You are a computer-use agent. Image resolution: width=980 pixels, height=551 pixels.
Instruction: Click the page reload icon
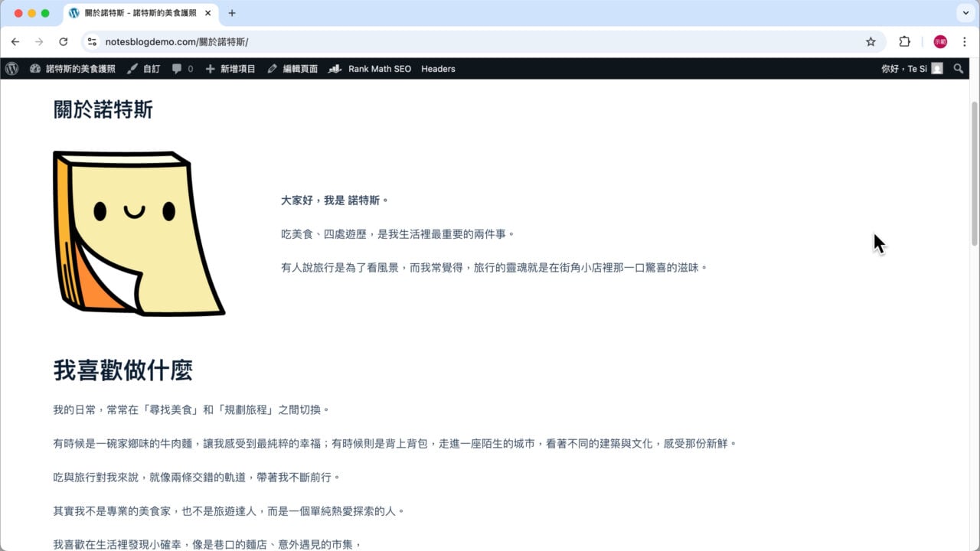click(63, 42)
